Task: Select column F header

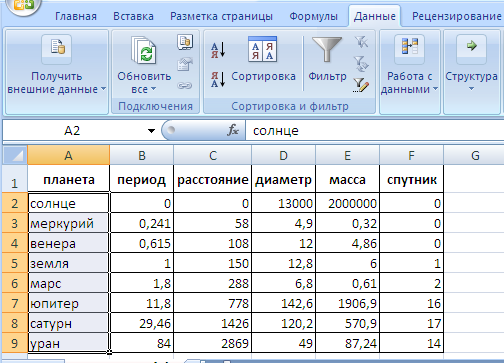Action: pyautogui.click(x=411, y=155)
